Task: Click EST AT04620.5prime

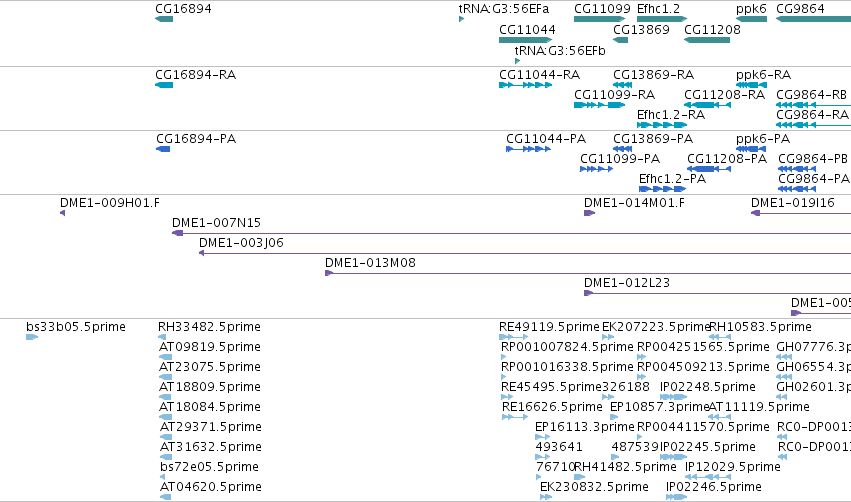Action: [211, 487]
